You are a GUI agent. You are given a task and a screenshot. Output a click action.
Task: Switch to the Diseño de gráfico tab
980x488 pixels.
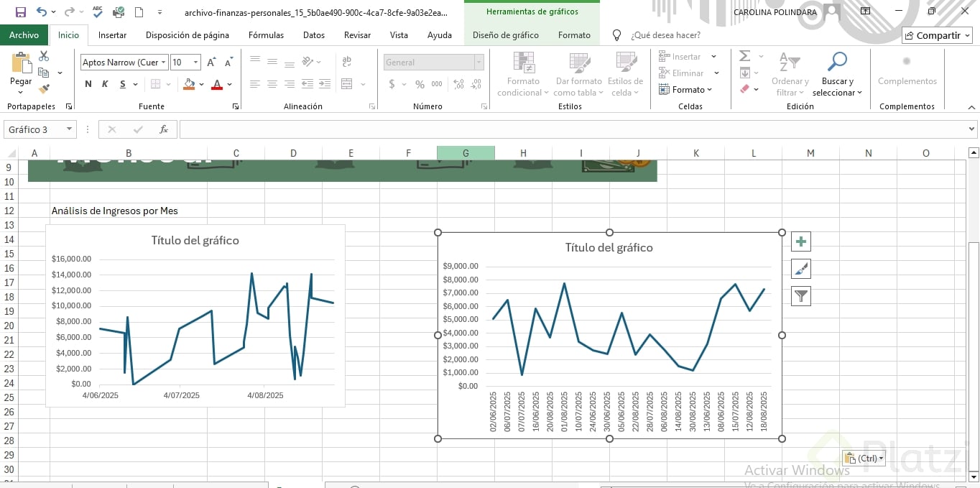tap(506, 35)
